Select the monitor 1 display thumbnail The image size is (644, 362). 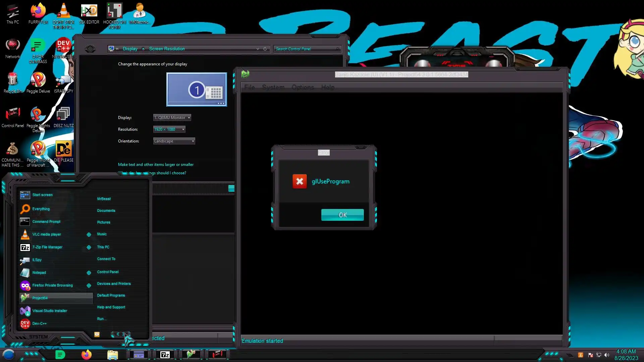[x=197, y=89]
